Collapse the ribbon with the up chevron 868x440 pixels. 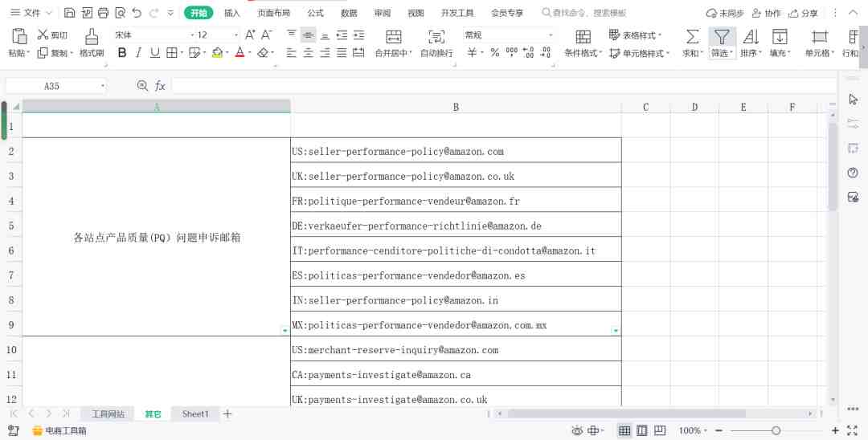(853, 13)
